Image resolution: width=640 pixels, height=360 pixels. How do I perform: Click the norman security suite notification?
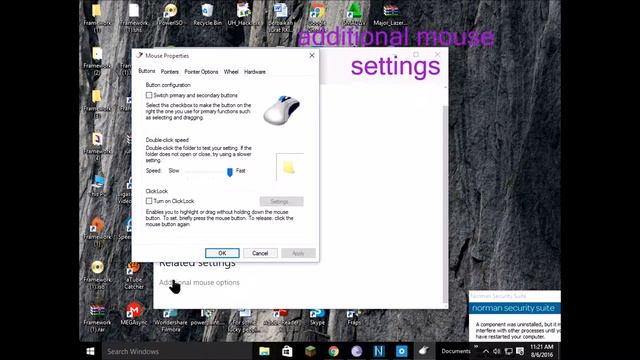click(x=514, y=316)
